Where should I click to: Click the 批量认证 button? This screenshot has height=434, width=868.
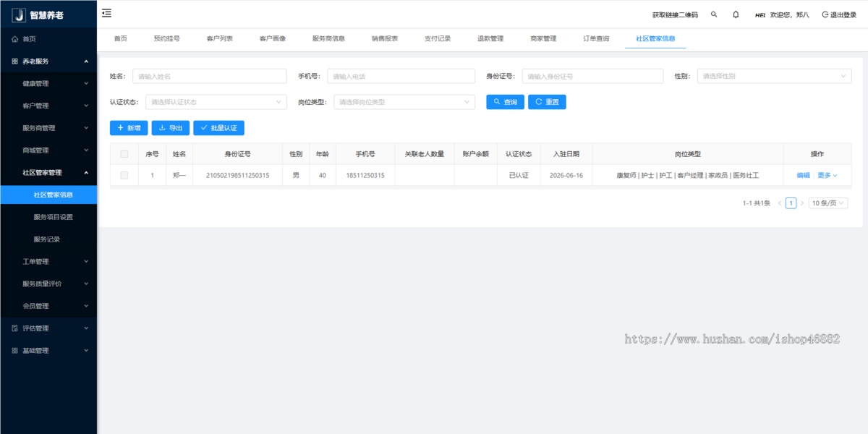click(x=219, y=128)
